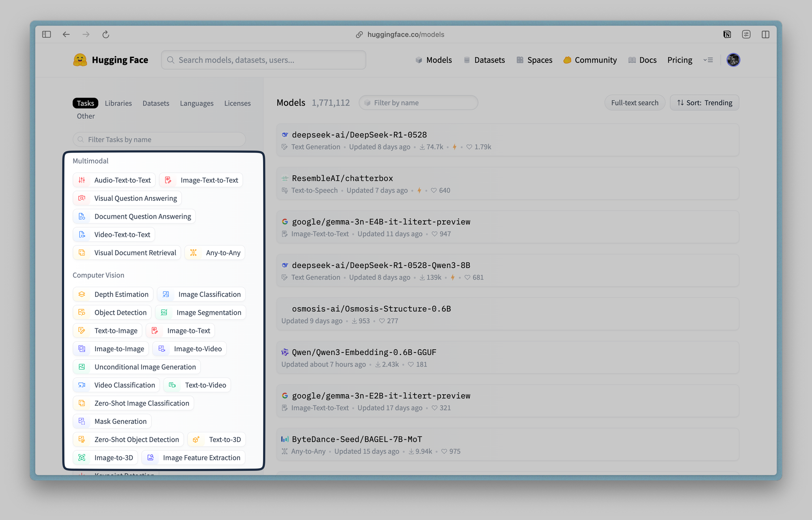
Task: Expand the additional navigation menu icon
Action: click(x=708, y=60)
